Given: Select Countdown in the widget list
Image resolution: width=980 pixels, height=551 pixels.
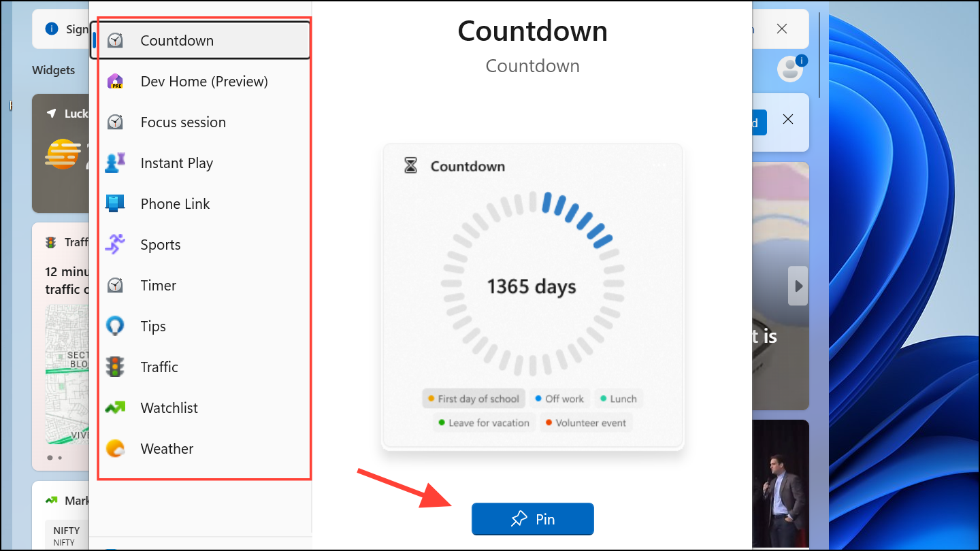Looking at the screenshot, I should click(x=177, y=41).
